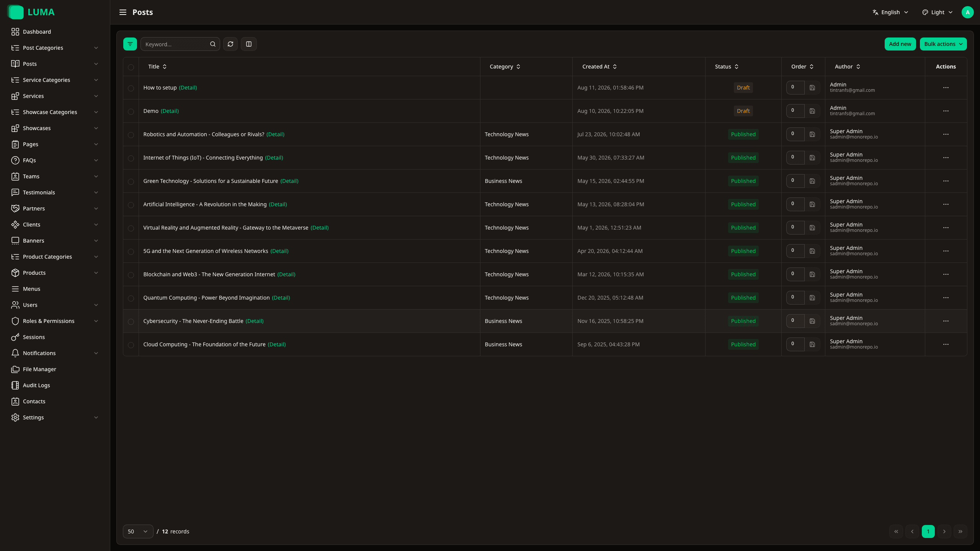This screenshot has height=551, width=980.
Task: Open Detail link for How to setup
Action: 188,88
